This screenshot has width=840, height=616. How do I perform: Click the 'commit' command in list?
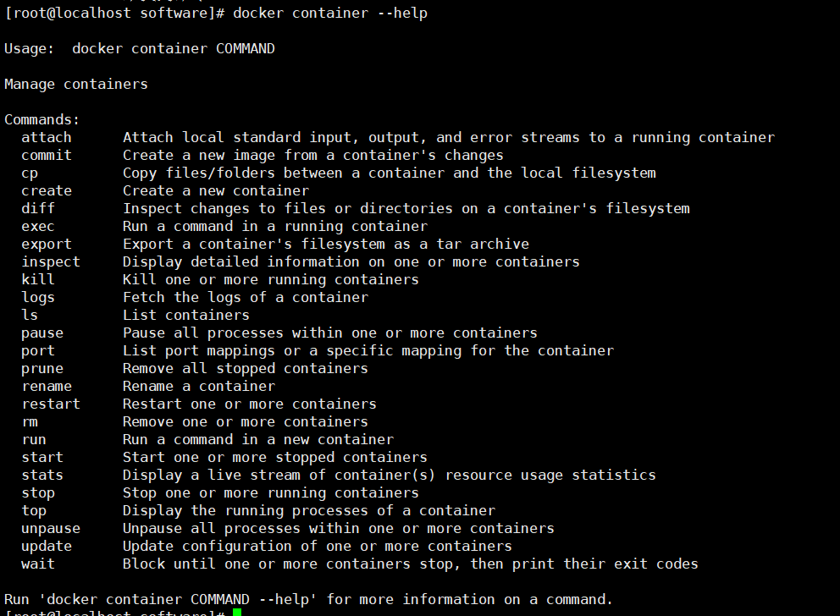47,155
